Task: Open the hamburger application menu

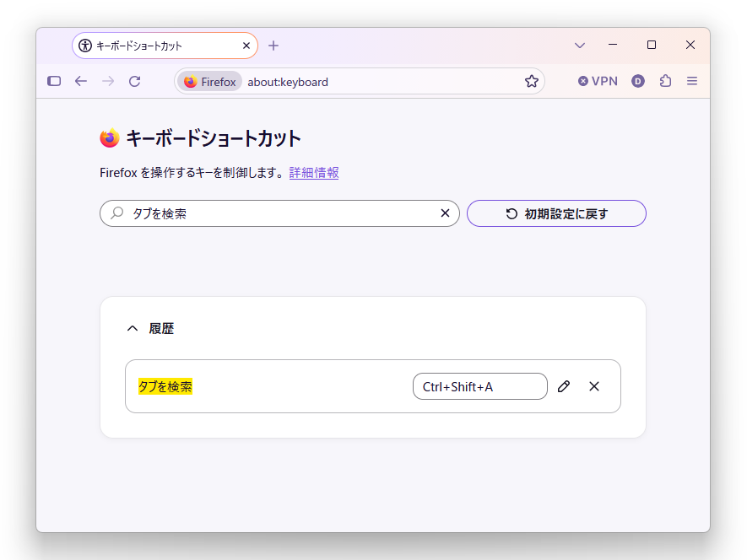Action: click(692, 82)
